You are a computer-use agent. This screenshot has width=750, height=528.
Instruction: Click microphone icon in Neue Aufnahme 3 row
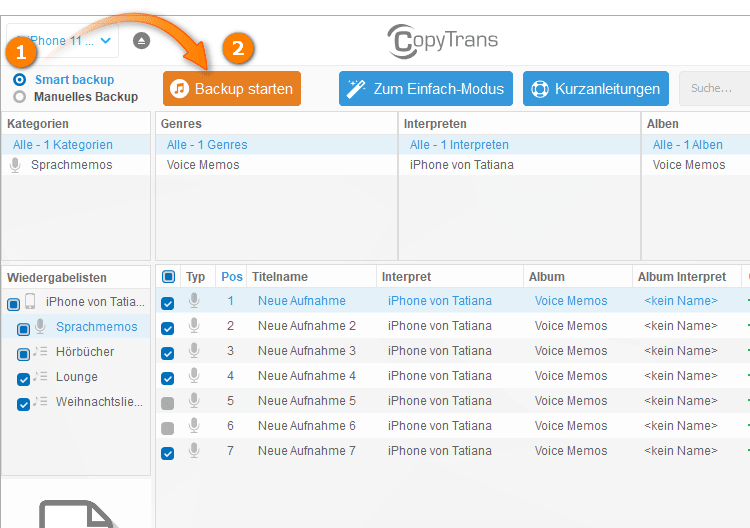click(194, 351)
